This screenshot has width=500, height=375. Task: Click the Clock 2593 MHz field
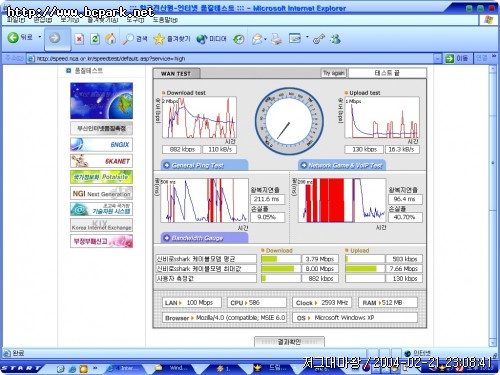[x=322, y=303]
